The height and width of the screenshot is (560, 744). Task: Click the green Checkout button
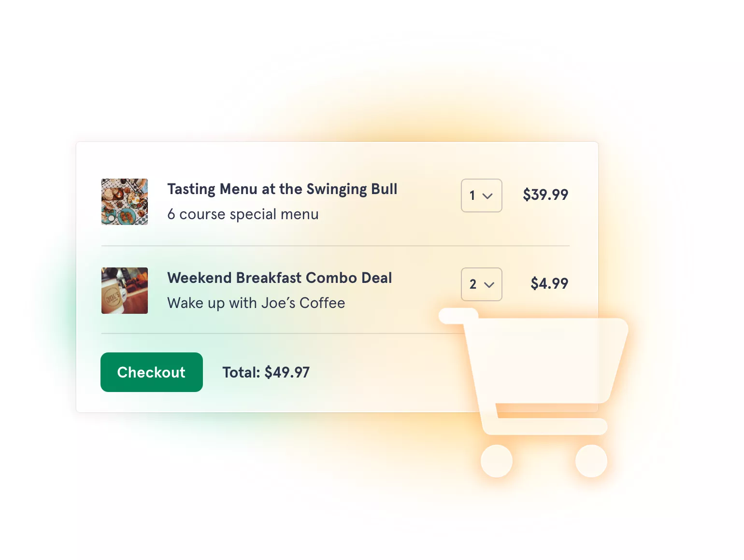152,372
